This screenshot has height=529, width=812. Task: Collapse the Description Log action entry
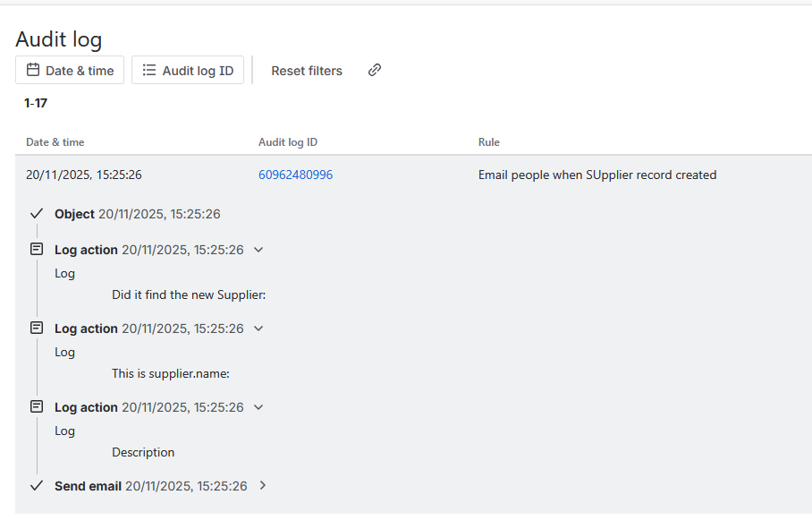(x=258, y=407)
